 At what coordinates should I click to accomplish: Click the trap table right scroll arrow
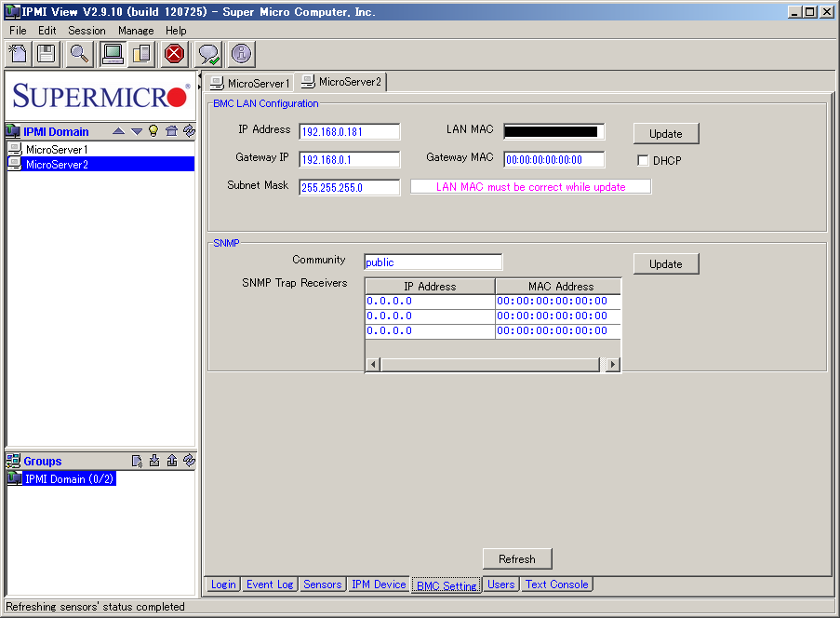click(x=613, y=365)
